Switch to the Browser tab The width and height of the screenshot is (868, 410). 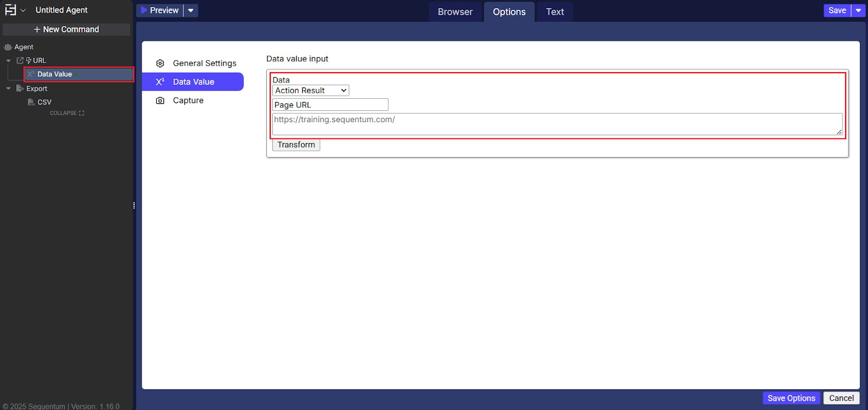tap(455, 12)
